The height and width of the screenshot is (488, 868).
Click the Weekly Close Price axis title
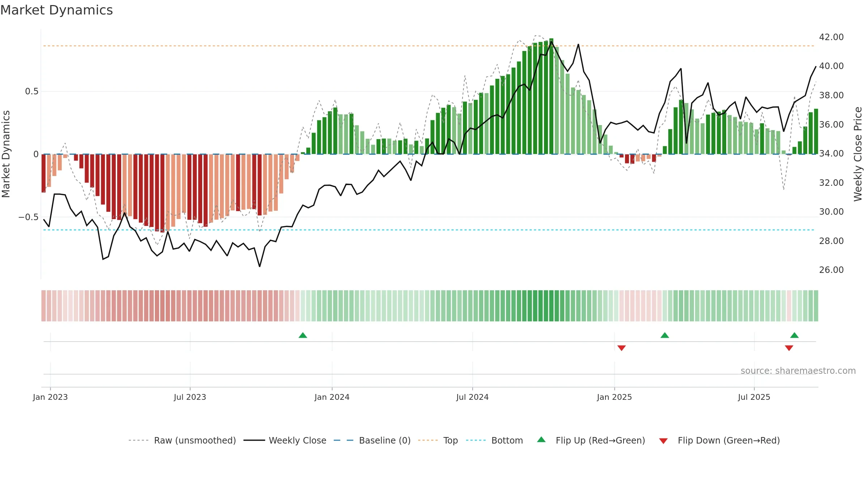pos(858,154)
